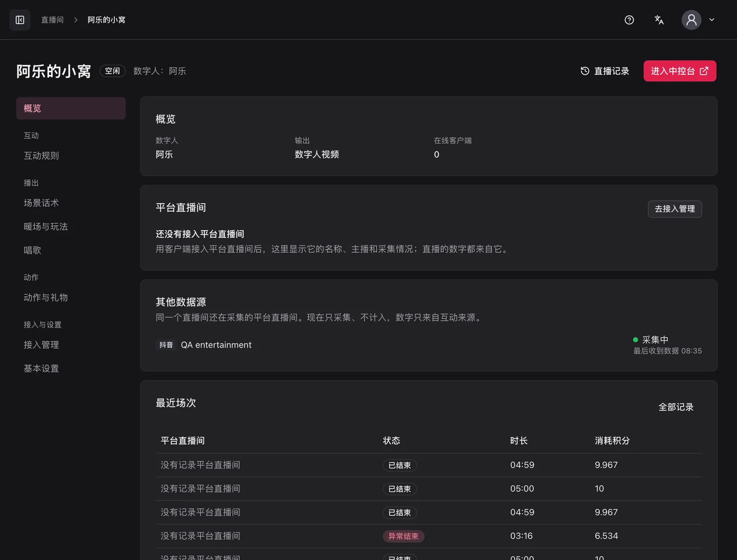Expand the account dropdown chevron
Viewport: 737px width, 560px height.
712,20
